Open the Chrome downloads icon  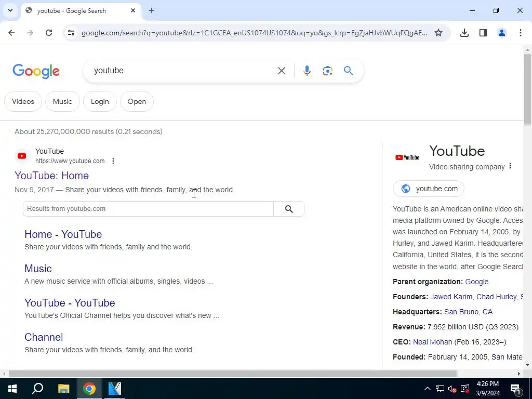464,33
